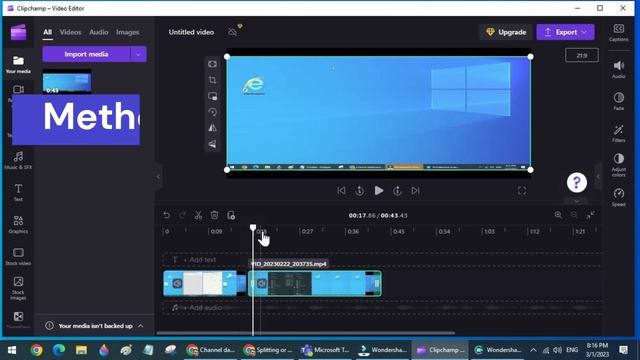Open the Fade properties panel
This screenshot has height=360, width=640.
pos(618,101)
